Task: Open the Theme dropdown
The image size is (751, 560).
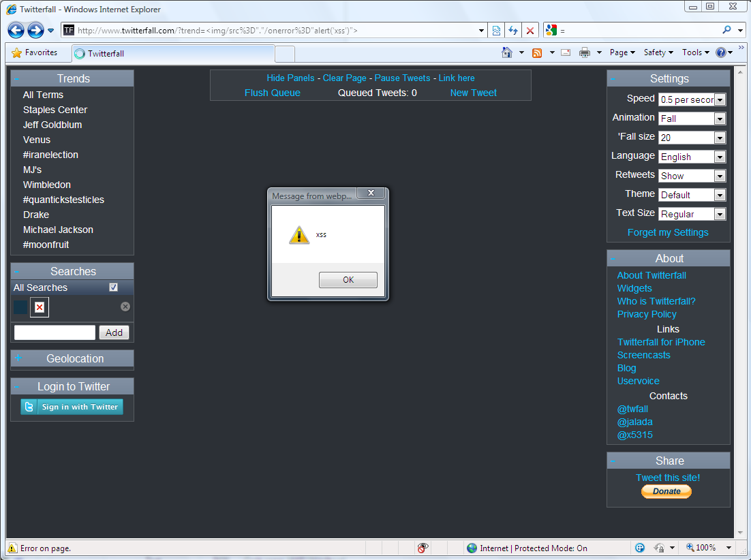Action: pos(692,195)
